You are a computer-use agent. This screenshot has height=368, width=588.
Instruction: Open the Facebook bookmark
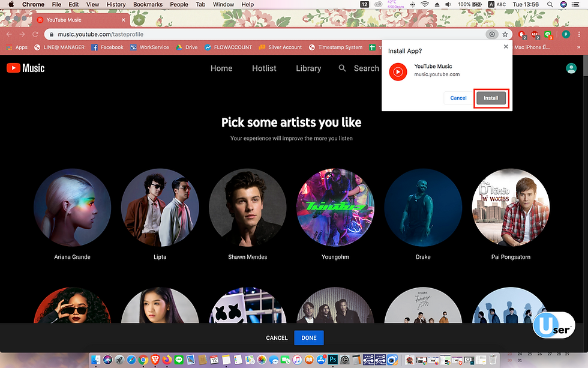[x=107, y=47]
